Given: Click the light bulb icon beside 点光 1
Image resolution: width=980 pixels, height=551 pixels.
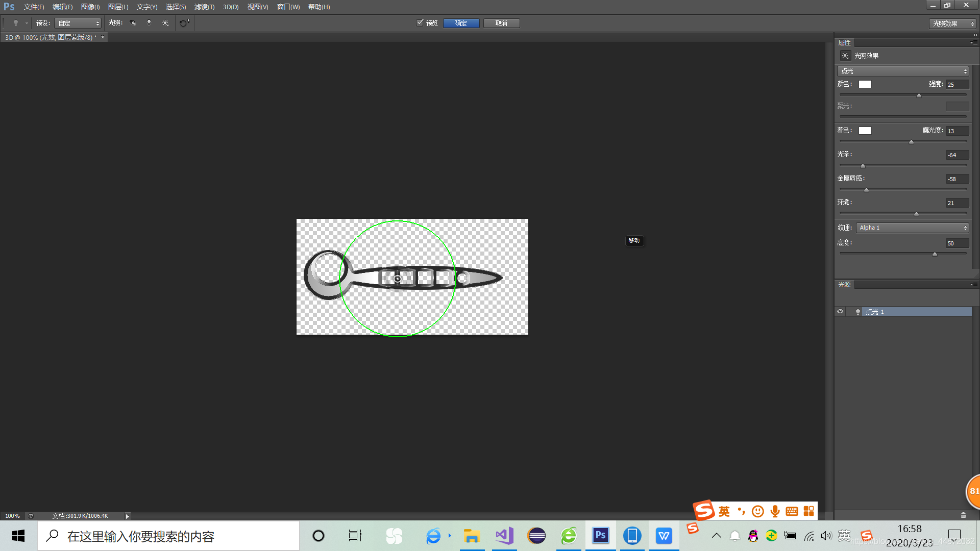Looking at the screenshot, I should click(x=858, y=312).
